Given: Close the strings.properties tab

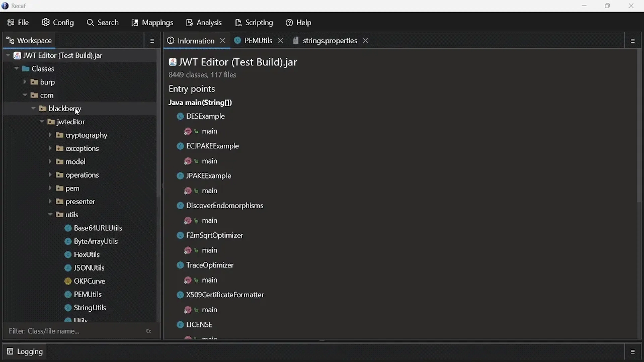Looking at the screenshot, I should (x=365, y=40).
